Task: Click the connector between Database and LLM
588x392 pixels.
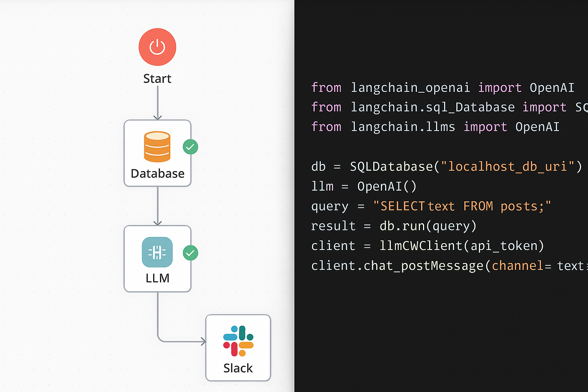Action: (x=157, y=206)
